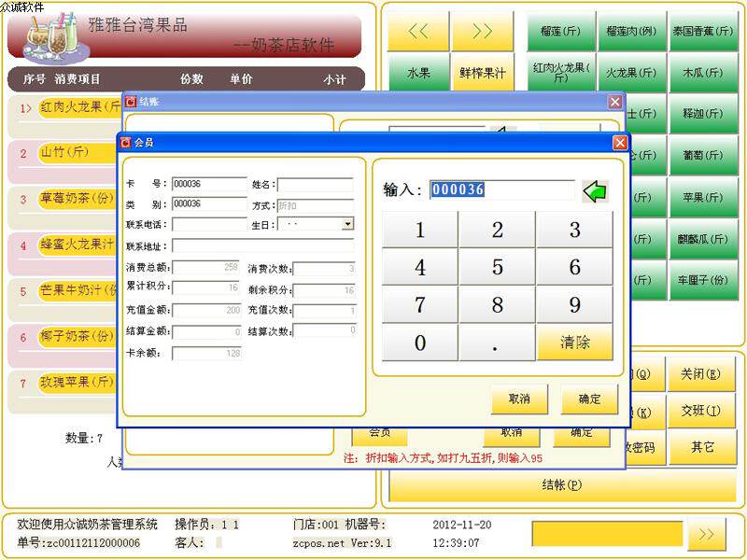Add 火龙果(斤) product
The width and height of the screenshot is (747, 560).
coord(631,73)
